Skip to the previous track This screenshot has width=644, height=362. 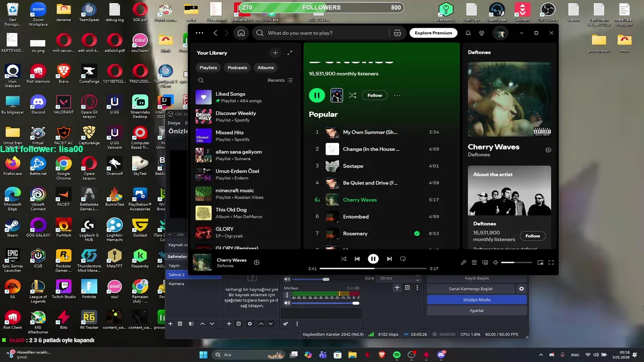point(357,259)
